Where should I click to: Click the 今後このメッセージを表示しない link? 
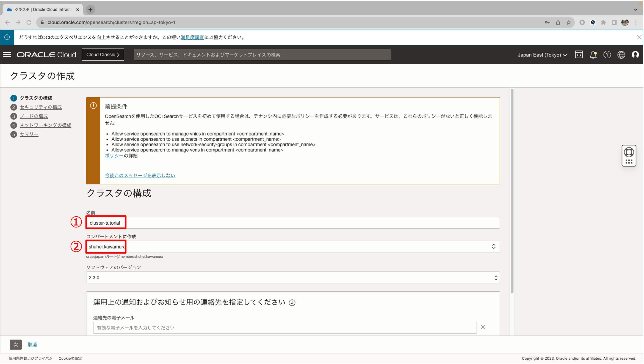(x=140, y=175)
